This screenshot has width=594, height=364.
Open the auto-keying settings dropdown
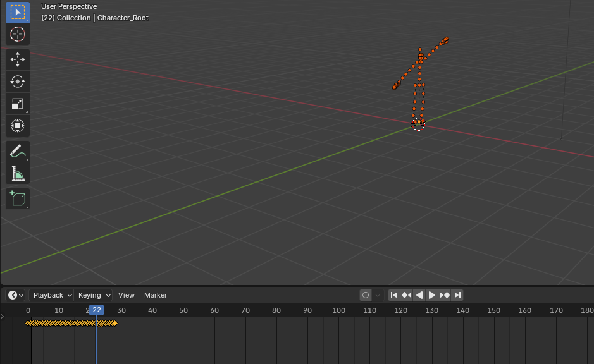(376, 294)
